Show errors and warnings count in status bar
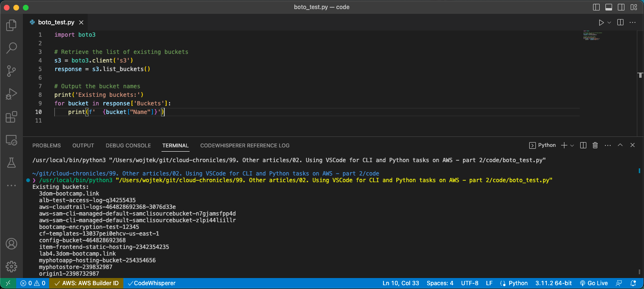The image size is (644, 289). tap(33, 283)
